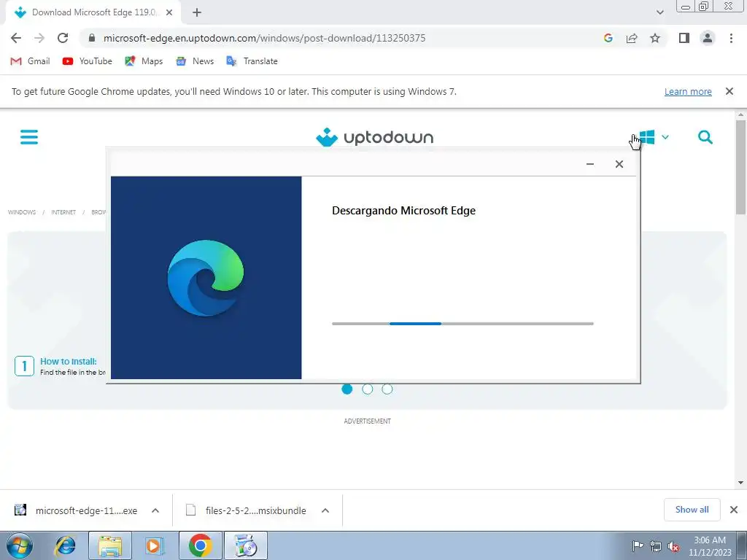
Task: Open Action Center flag icon
Action: coord(638,546)
